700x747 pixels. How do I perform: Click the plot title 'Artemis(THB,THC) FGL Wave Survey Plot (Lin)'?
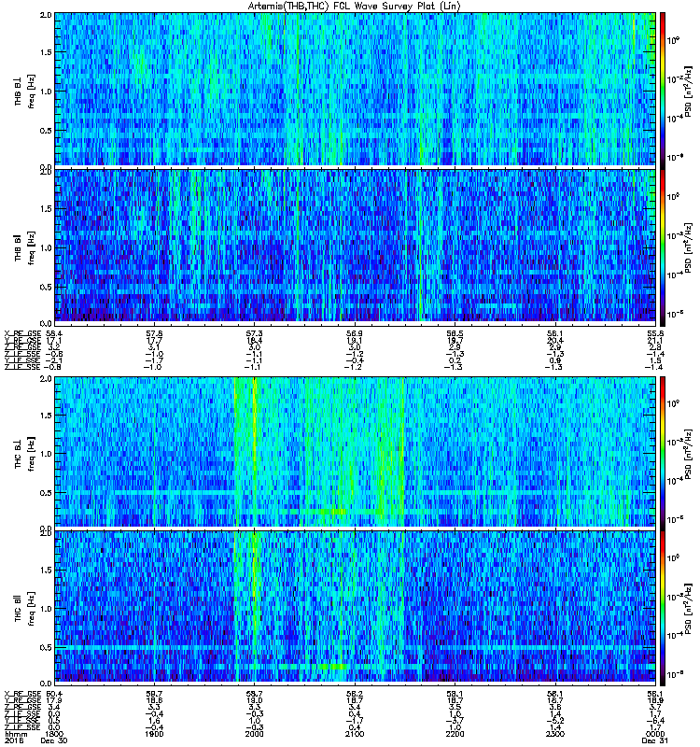(354, 7)
